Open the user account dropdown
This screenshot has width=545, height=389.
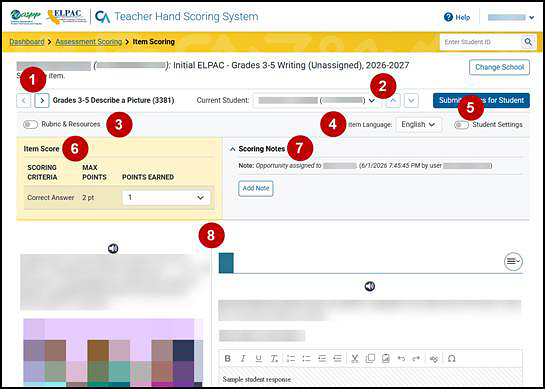511,17
